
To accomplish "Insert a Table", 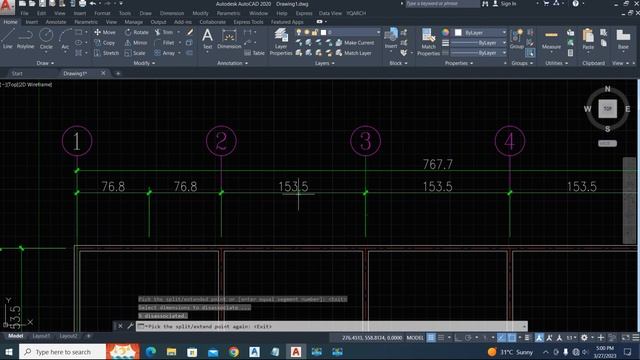I will click(255, 53).
